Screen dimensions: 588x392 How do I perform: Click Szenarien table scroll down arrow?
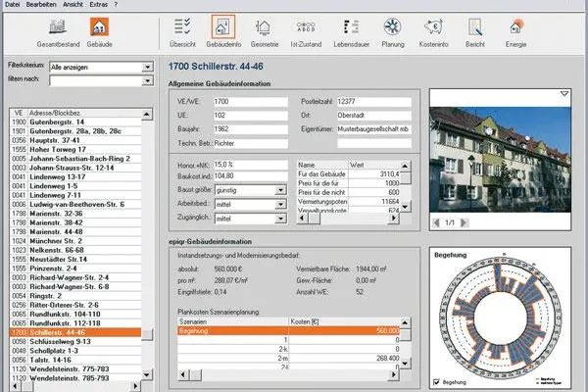click(x=405, y=364)
